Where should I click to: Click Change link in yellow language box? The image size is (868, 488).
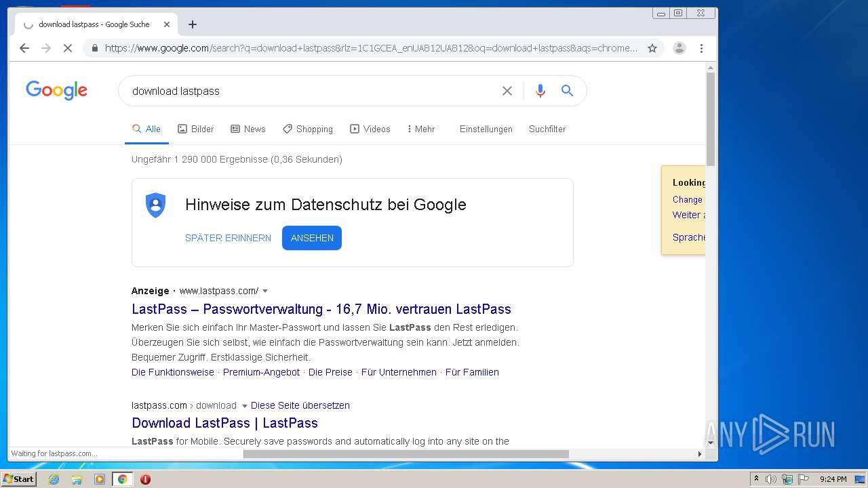(x=688, y=199)
